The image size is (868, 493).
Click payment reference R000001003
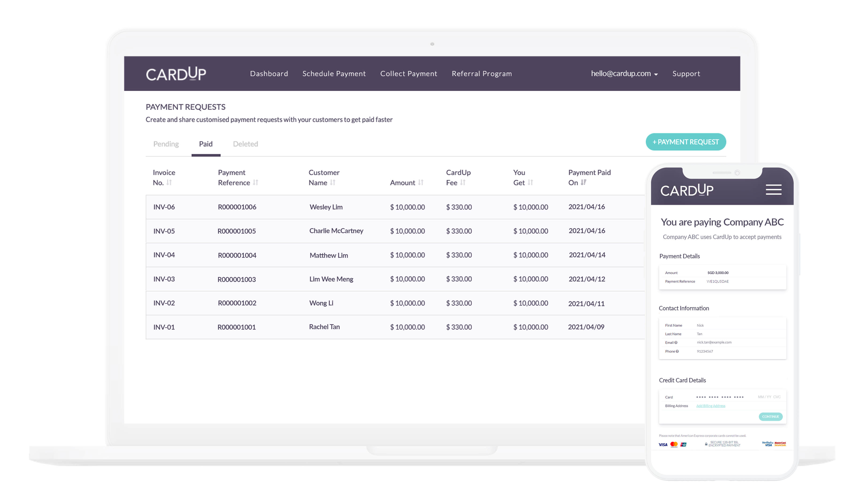pyautogui.click(x=236, y=279)
